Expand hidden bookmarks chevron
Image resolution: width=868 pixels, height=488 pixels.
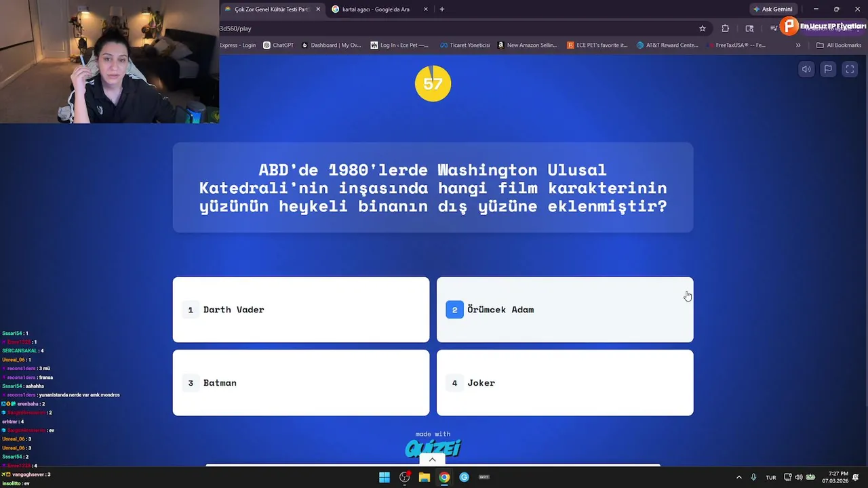798,45
